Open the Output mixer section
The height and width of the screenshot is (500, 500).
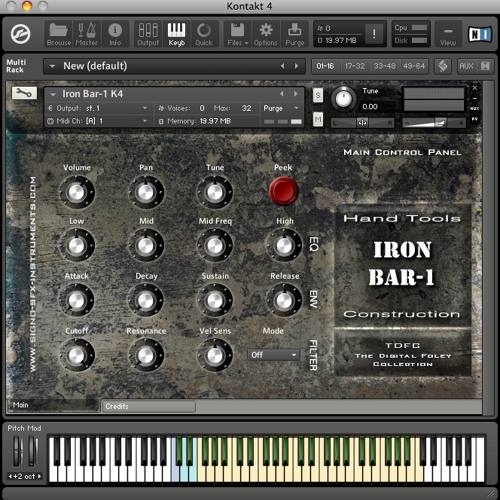coord(148,34)
